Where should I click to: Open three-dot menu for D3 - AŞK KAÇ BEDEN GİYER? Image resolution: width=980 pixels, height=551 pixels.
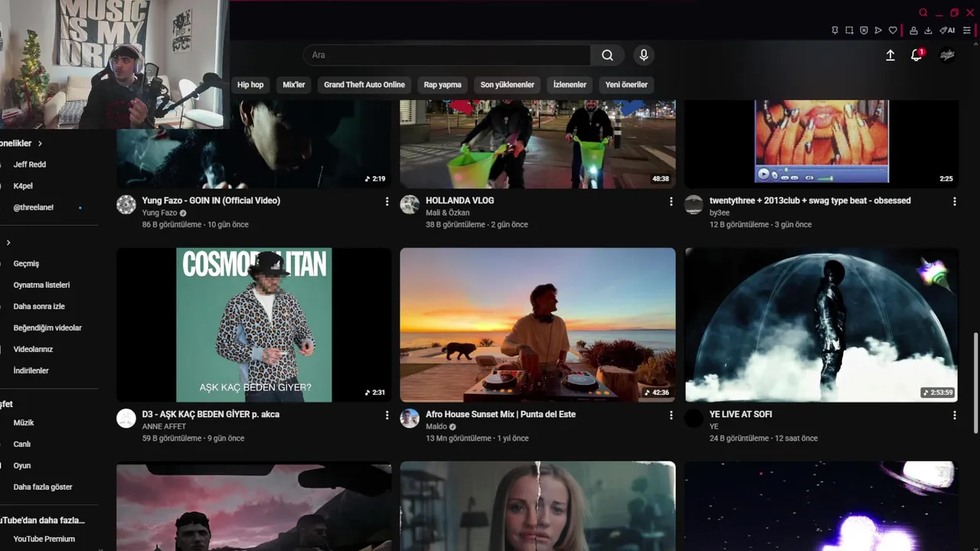pyautogui.click(x=387, y=415)
